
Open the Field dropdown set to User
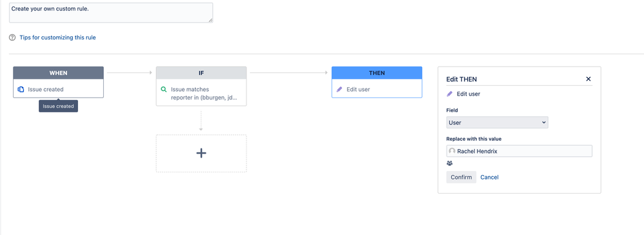coord(497,123)
